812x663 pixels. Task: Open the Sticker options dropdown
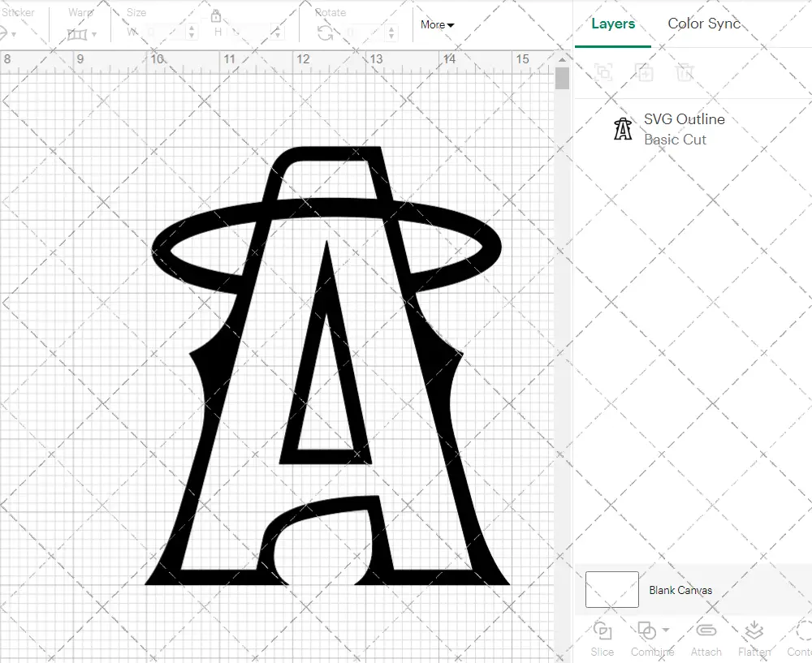(x=12, y=32)
